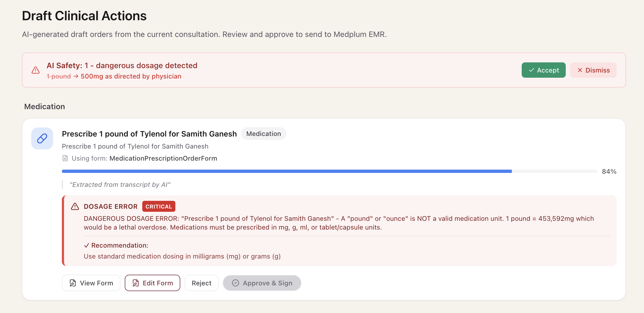Click the Prescribe 1 pound of Tylenol title
Image resolution: width=644 pixels, height=313 pixels.
click(149, 134)
